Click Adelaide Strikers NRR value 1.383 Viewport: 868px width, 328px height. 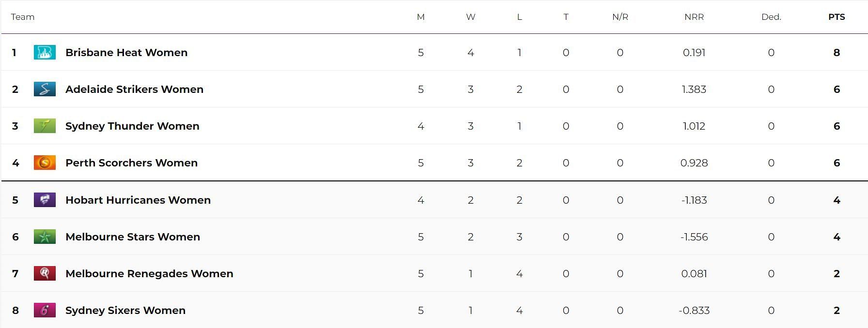click(694, 89)
